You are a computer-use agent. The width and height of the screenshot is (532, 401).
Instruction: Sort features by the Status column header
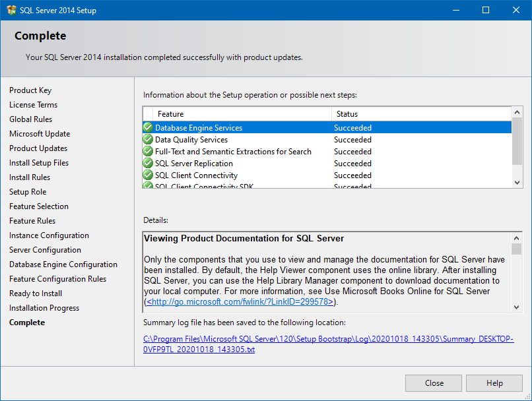[370, 113]
